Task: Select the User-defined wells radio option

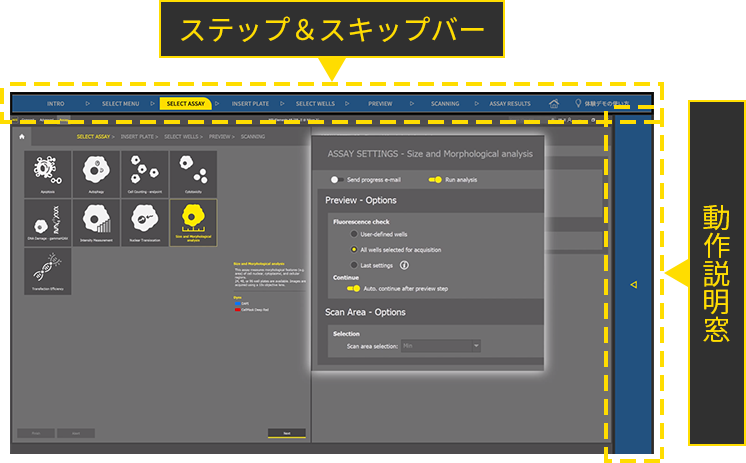Action: (353, 232)
